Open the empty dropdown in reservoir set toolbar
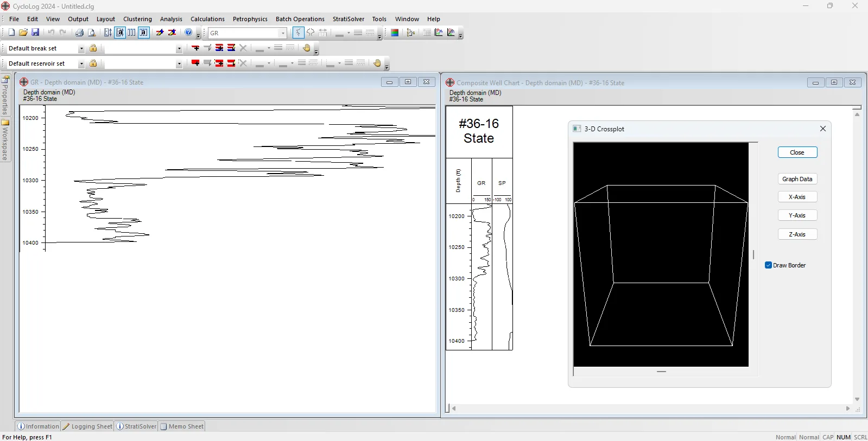Image resolution: width=868 pixels, height=441 pixels. point(179,64)
